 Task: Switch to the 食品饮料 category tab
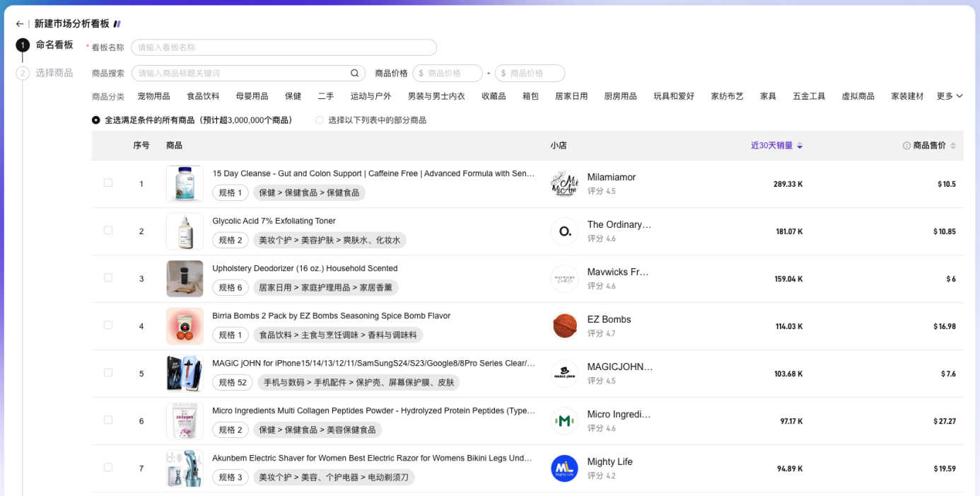(x=203, y=96)
